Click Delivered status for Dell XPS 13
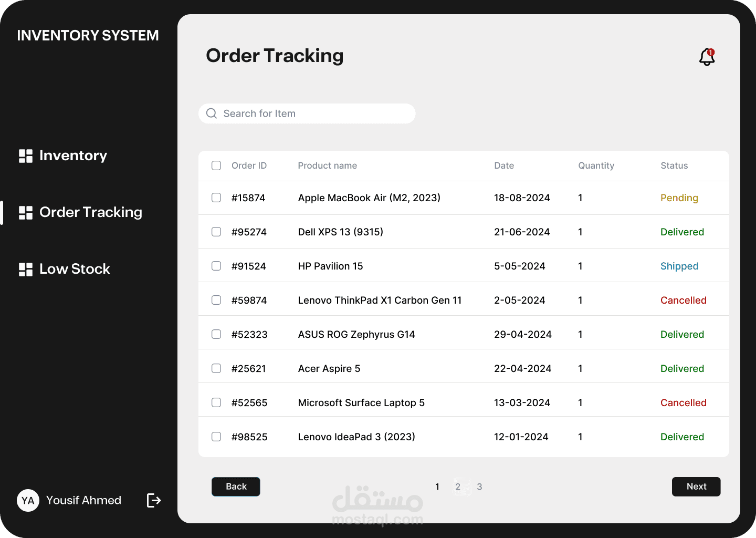This screenshot has width=756, height=538. tap(682, 232)
